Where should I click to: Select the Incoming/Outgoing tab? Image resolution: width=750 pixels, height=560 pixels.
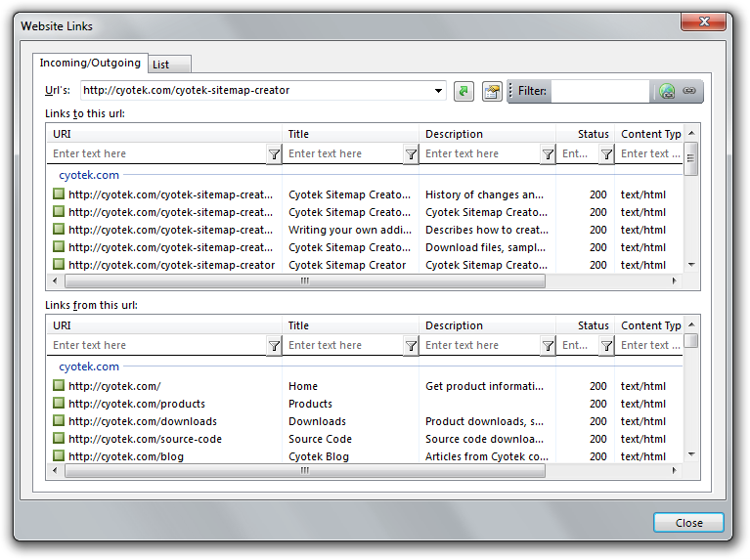(x=90, y=64)
